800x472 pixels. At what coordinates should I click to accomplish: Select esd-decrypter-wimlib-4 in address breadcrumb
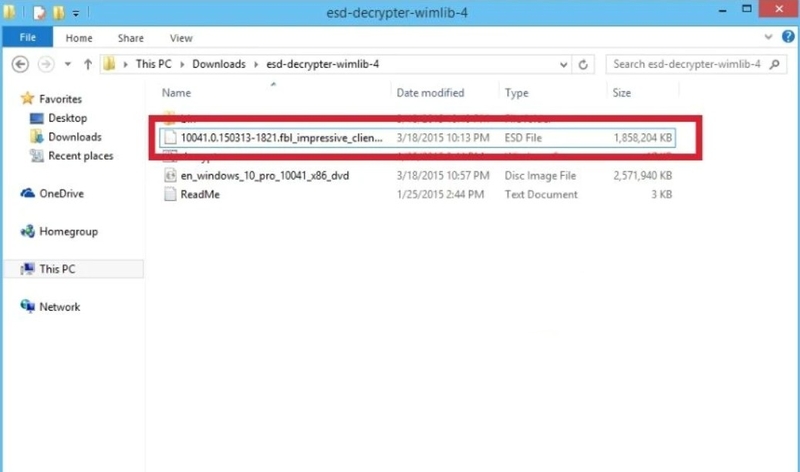[x=322, y=64]
